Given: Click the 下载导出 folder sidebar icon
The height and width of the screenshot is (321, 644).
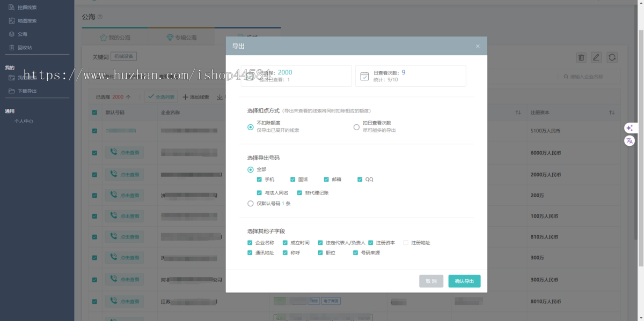Looking at the screenshot, I should 12,91.
